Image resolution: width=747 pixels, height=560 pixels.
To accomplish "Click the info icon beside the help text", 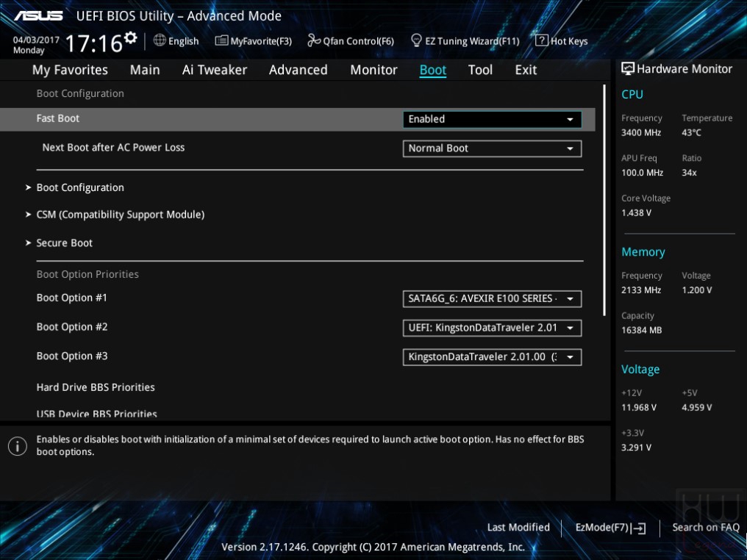I will (x=18, y=446).
